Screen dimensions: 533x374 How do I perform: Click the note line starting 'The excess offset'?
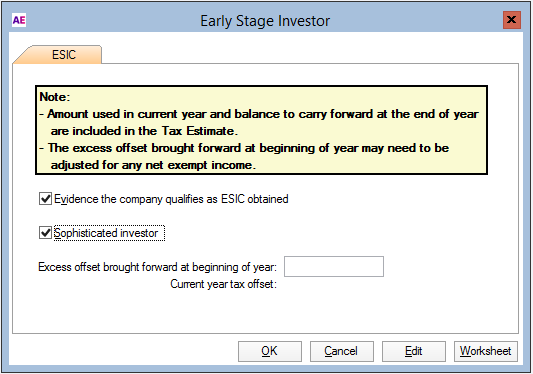(x=244, y=148)
